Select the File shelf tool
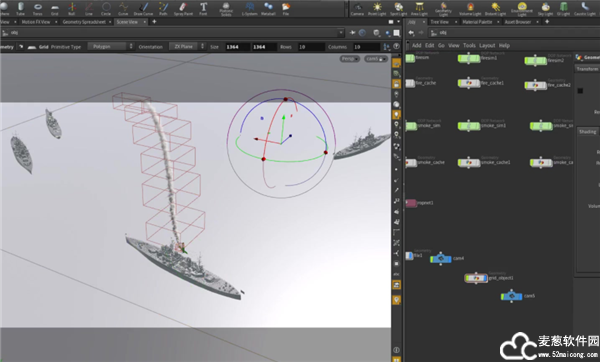Viewport: 600px width, 362px height. (x=285, y=8)
